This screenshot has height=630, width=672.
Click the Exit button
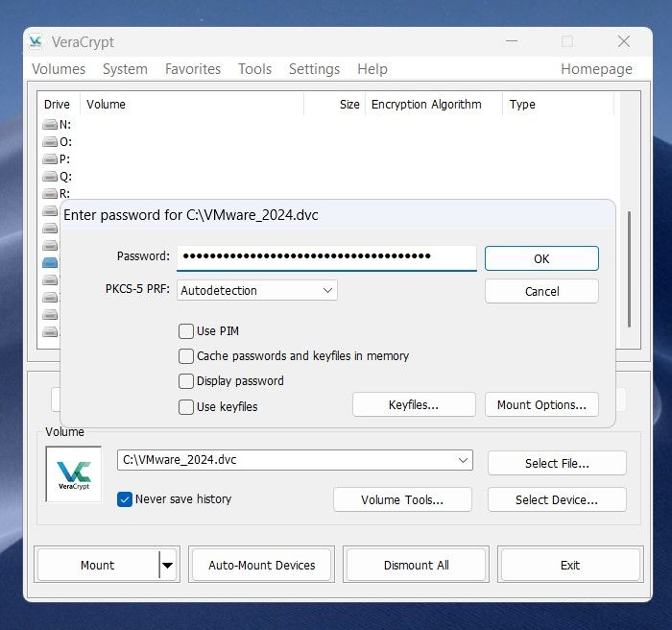click(570, 566)
